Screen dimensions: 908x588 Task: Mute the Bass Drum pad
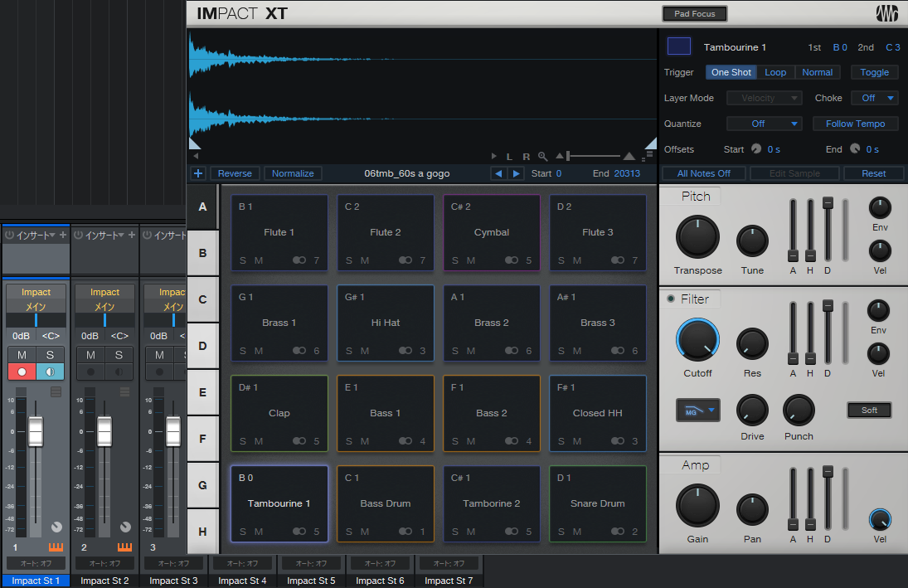[365, 532]
